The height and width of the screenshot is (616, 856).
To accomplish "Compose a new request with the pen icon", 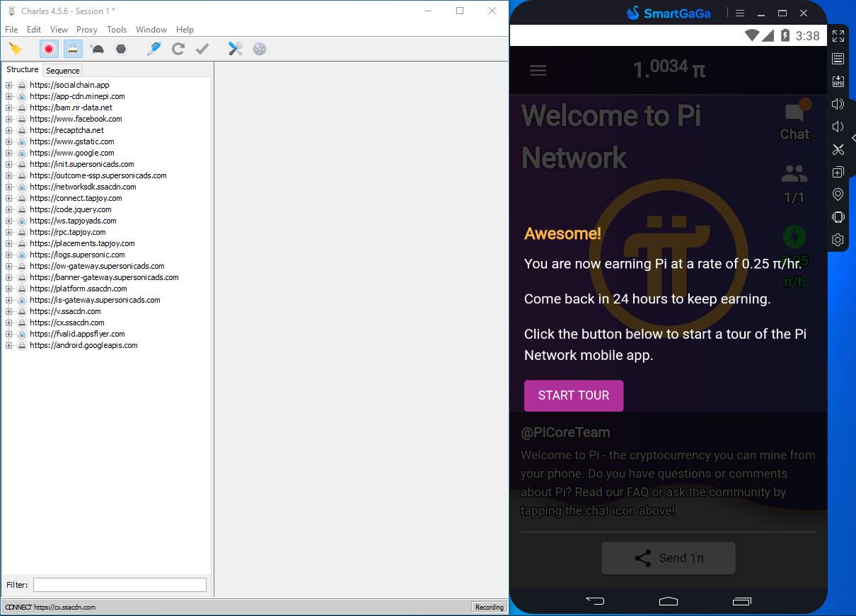I will point(154,49).
